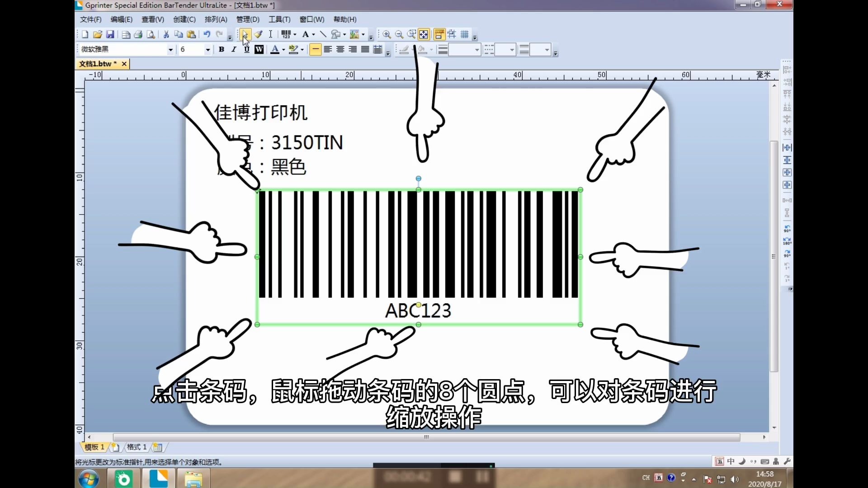Select the text object tool A
The width and height of the screenshot is (868, 488).
pyautogui.click(x=306, y=34)
